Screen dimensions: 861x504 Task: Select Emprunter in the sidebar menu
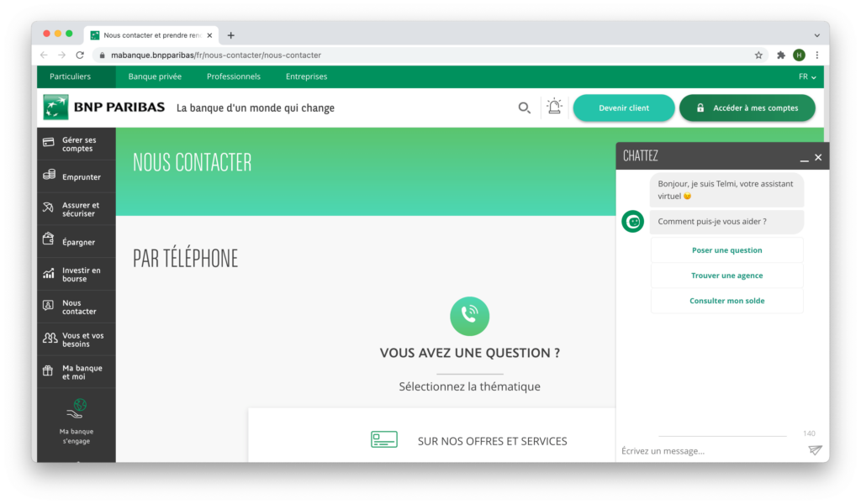(77, 176)
